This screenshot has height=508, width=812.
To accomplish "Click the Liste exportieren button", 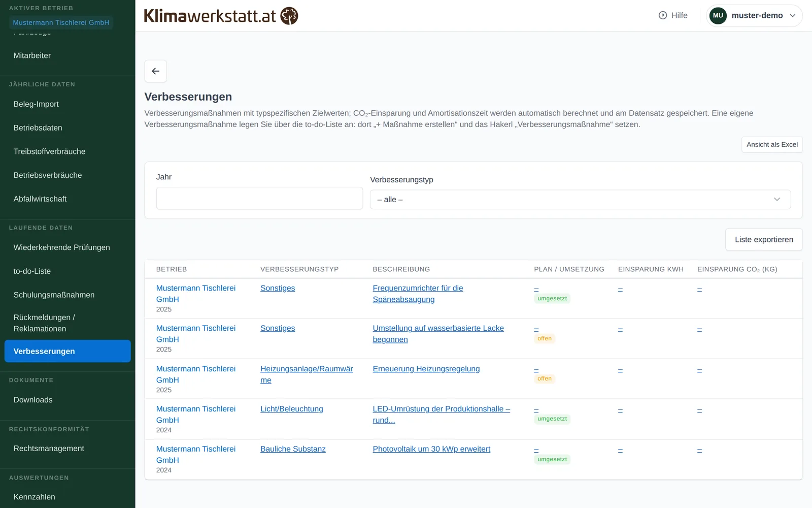I will (x=764, y=240).
